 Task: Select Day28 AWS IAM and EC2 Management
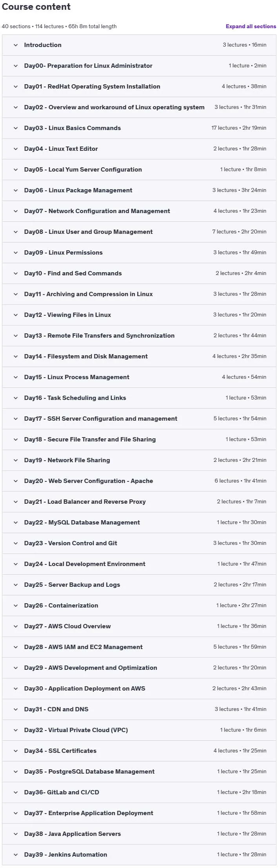click(x=84, y=647)
